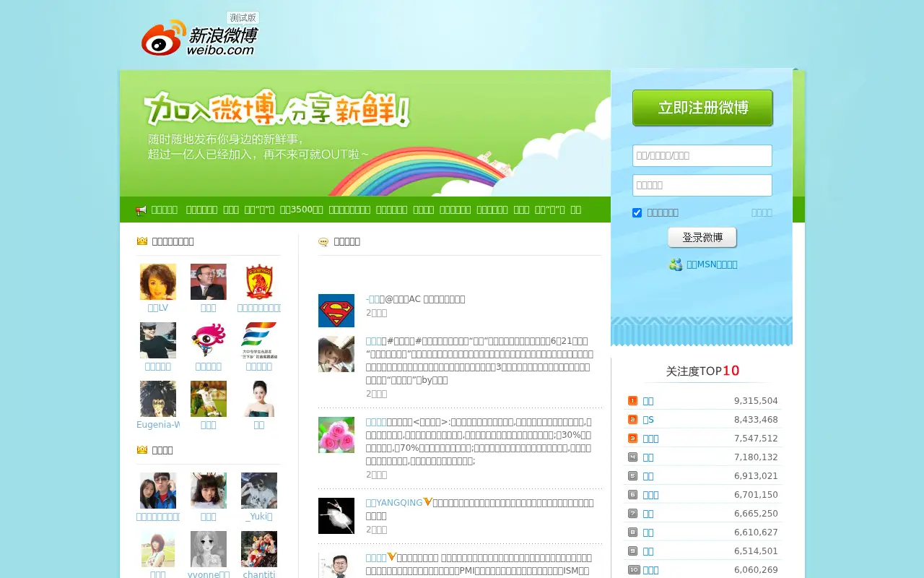Click the follower count 6,610,627
The width and height of the screenshot is (924, 578).
tap(756, 532)
